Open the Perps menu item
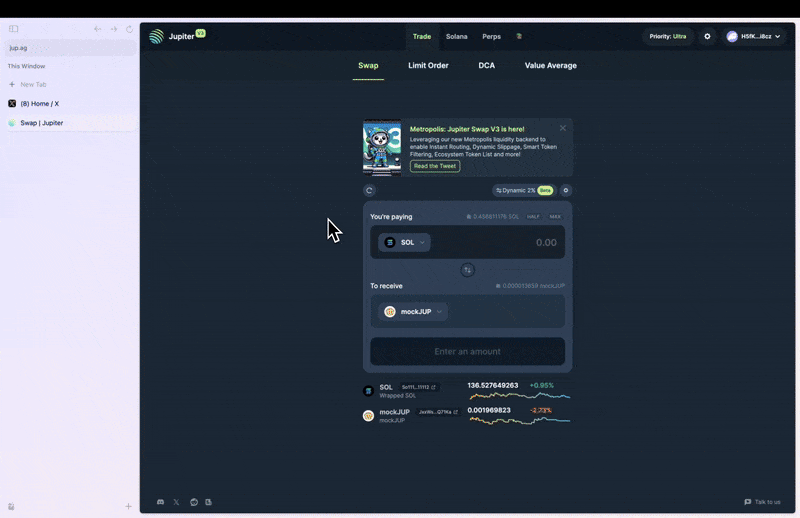This screenshot has height=518, width=800. 491,37
